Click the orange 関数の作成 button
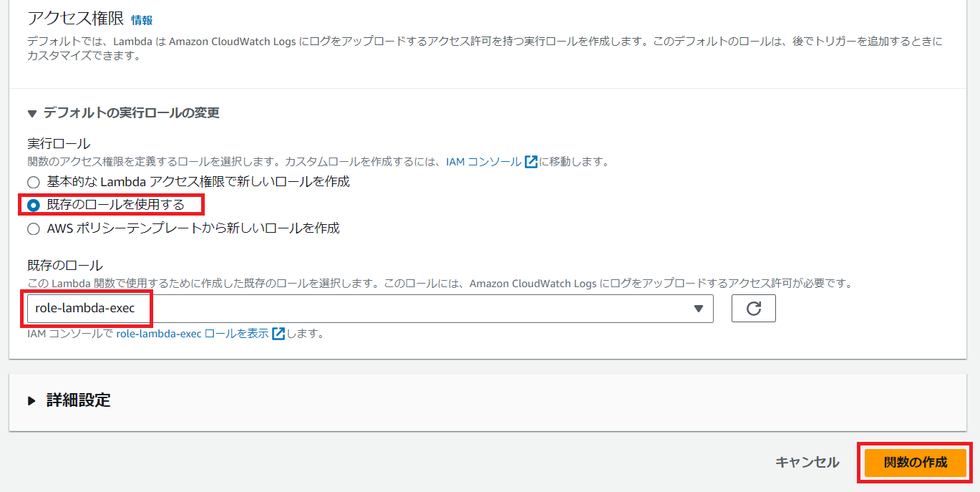Viewport: 980px width, 492px height. pos(915,463)
